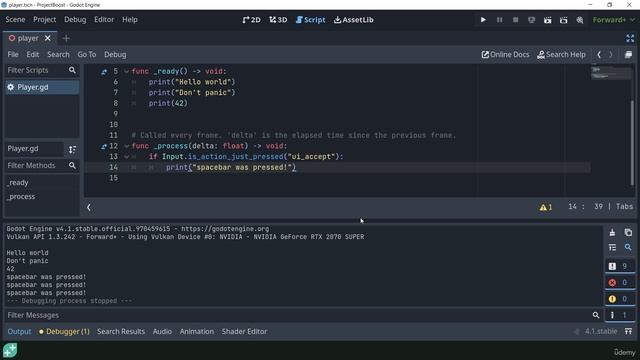Viewport: 640px width, 360px height.
Task: Close the player scene tab
Action: pos(48,38)
